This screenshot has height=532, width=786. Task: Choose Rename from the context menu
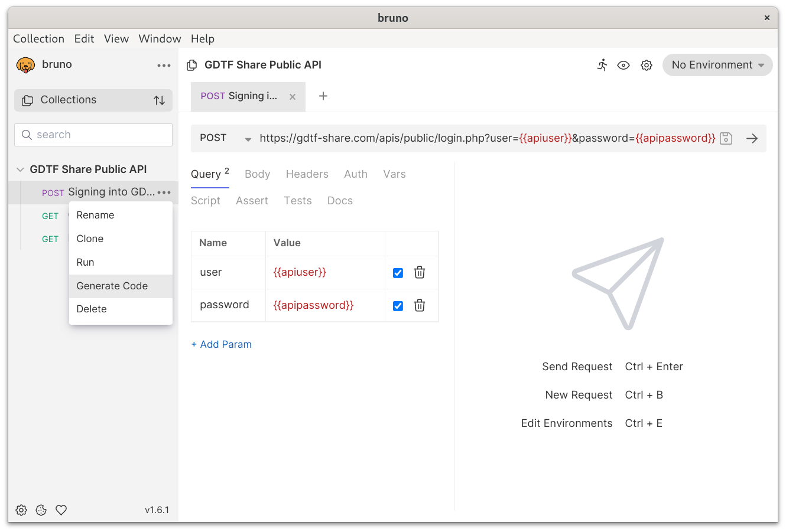(121, 216)
